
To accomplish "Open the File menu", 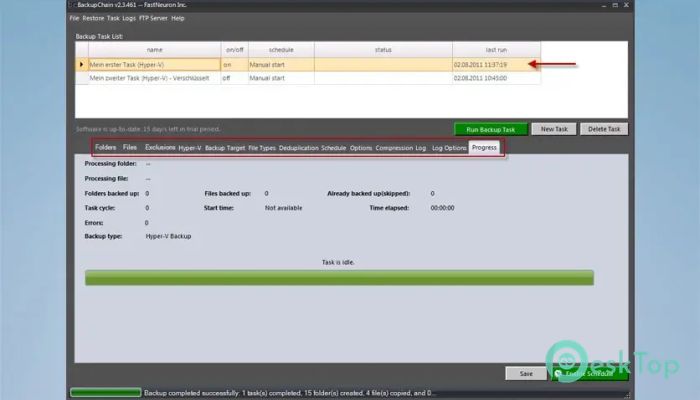I will pyautogui.click(x=74, y=18).
